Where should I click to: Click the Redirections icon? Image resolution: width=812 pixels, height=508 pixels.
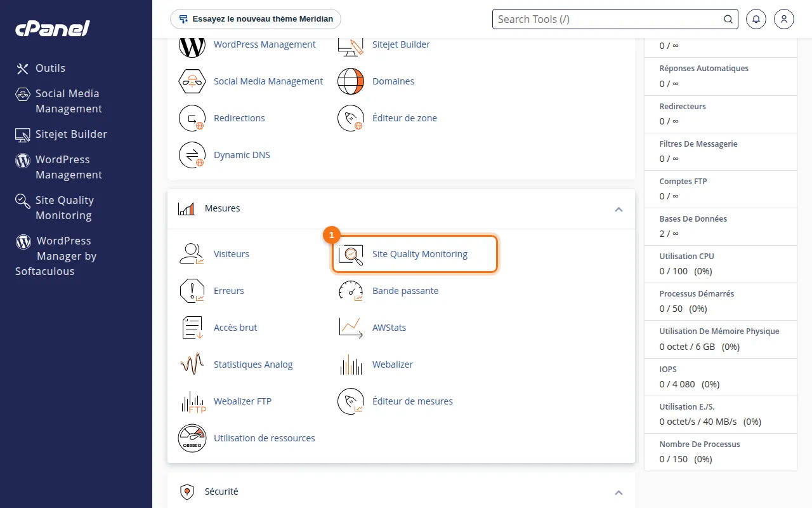pyautogui.click(x=192, y=118)
